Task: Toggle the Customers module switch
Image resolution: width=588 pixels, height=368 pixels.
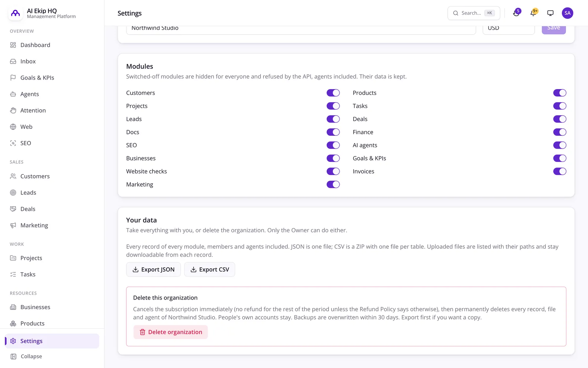Action: click(x=333, y=93)
